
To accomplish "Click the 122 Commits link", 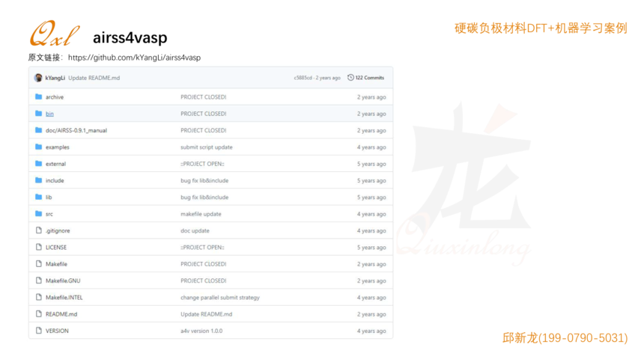I will click(369, 78).
